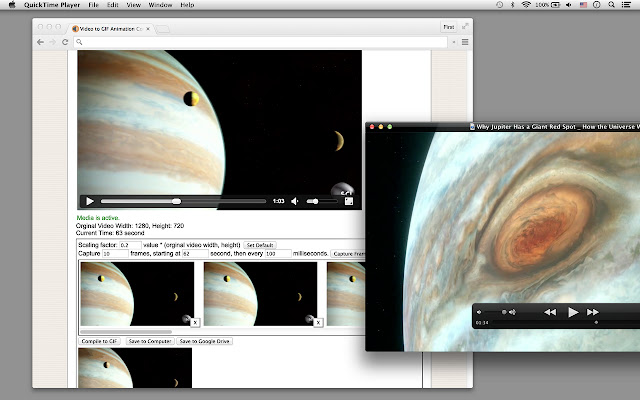Click the compiled GIF preview image
This screenshot has width=640, height=400.
point(135,368)
